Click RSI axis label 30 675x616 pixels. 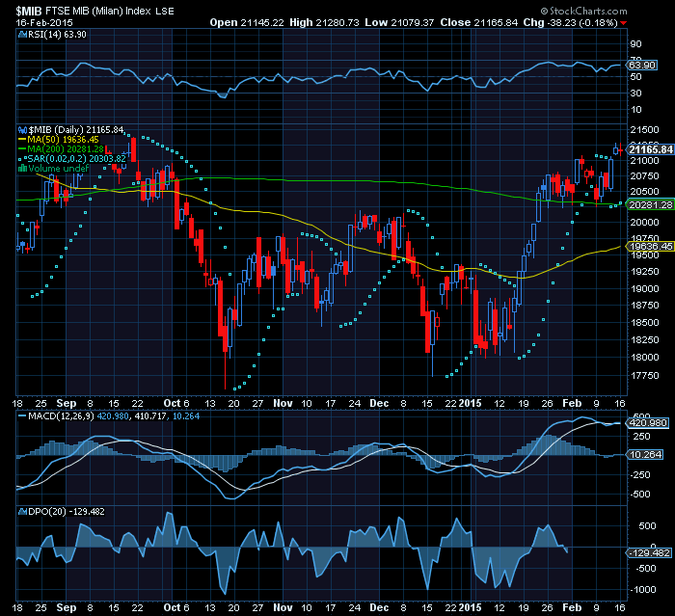[x=635, y=93]
